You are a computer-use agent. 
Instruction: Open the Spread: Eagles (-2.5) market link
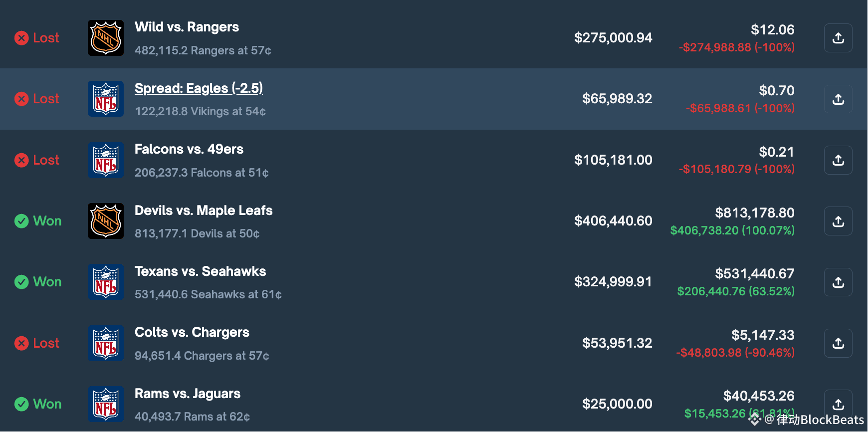tap(199, 88)
